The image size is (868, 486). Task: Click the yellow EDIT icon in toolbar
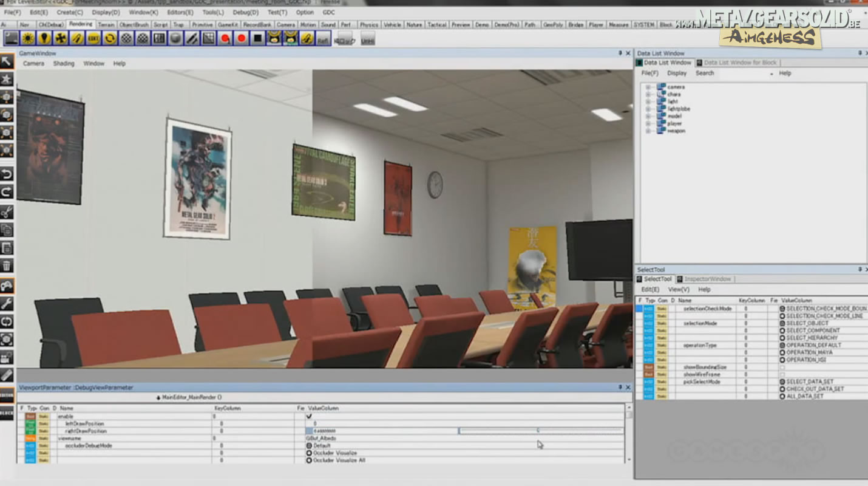93,38
